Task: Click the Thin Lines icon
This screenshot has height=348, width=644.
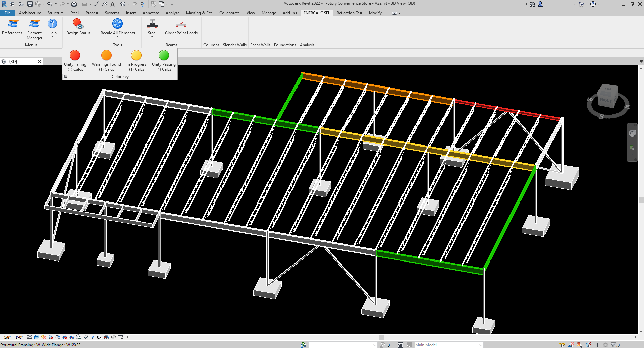Action: [143, 4]
